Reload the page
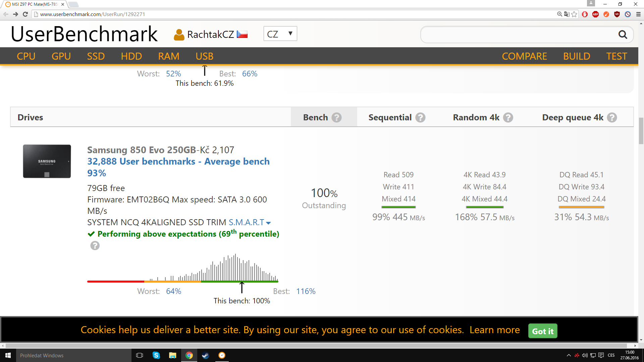Viewport: 644px width, 362px height. [x=25, y=14]
